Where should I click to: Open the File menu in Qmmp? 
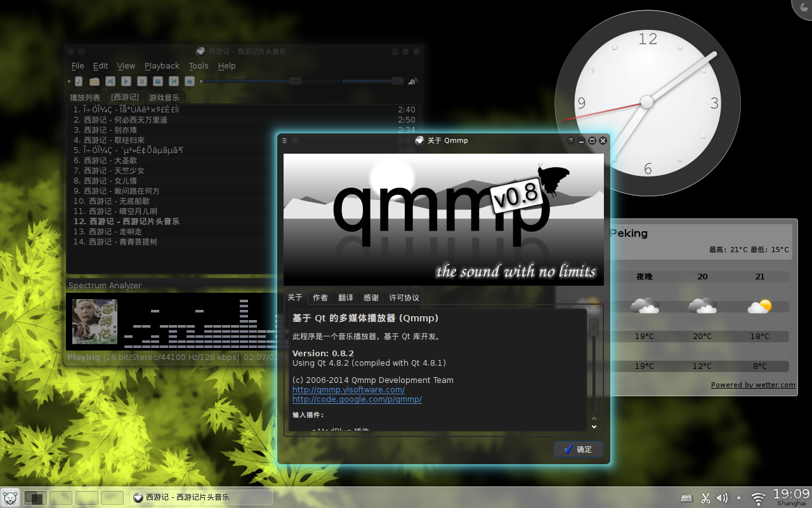78,66
